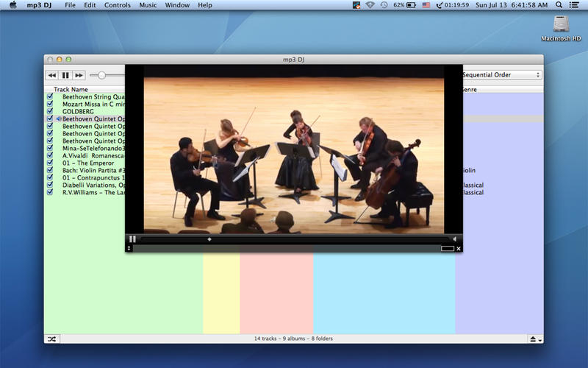The image size is (588, 368).
Task: Click the volume slider knob in toolbar
Action: [x=101, y=75]
